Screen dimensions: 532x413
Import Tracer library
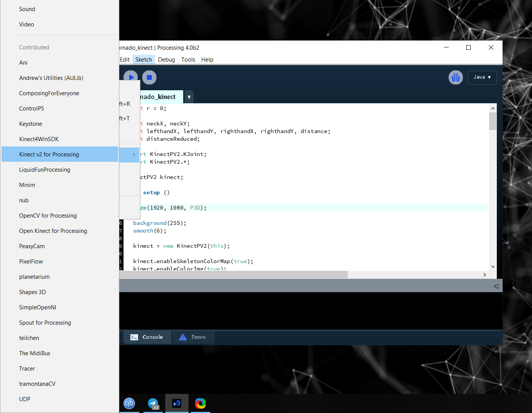pos(60,369)
